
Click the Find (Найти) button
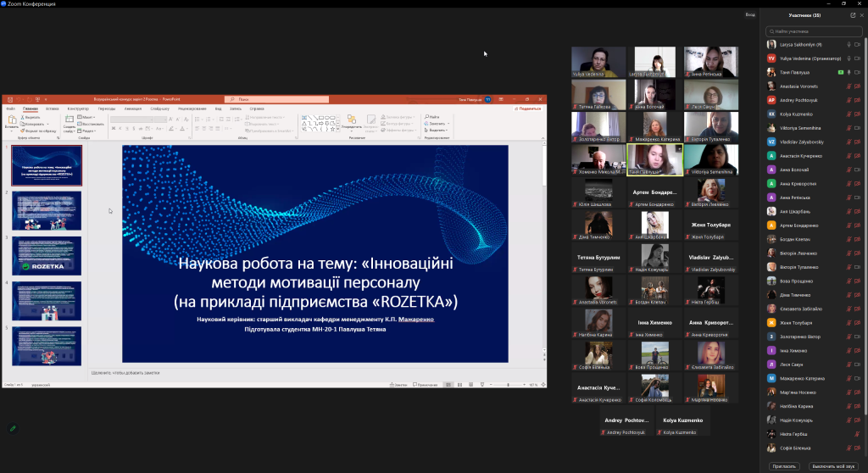[x=432, y=117]
